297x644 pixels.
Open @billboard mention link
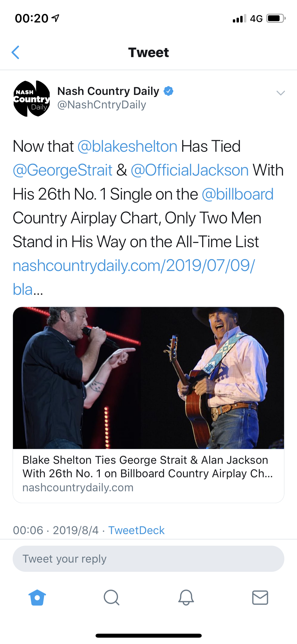pos(238,194)
